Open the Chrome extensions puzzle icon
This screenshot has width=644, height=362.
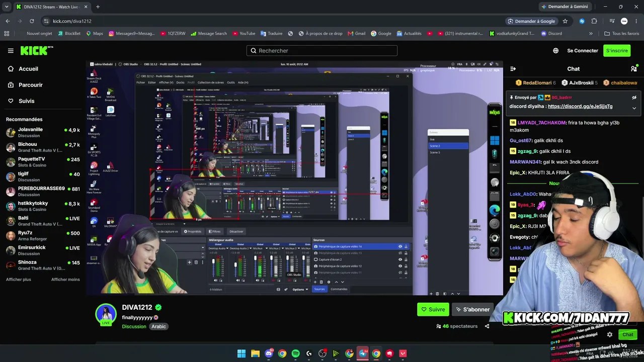(x=594, y=21)
